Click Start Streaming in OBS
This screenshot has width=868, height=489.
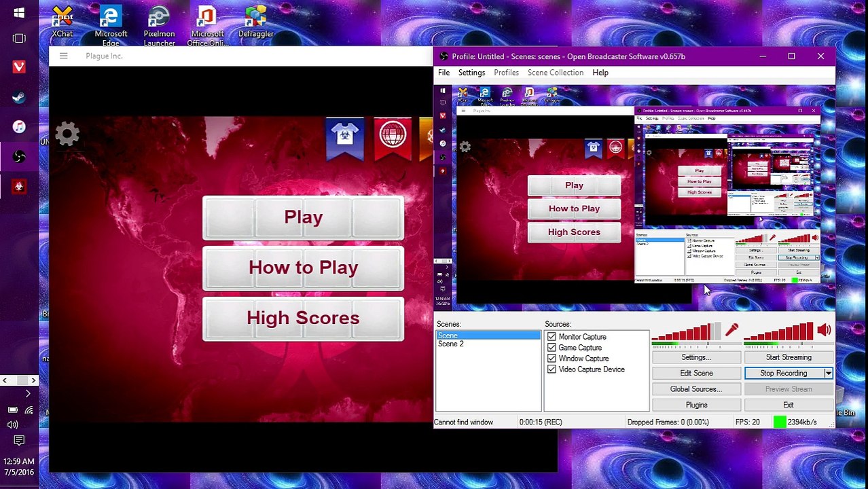789,357
